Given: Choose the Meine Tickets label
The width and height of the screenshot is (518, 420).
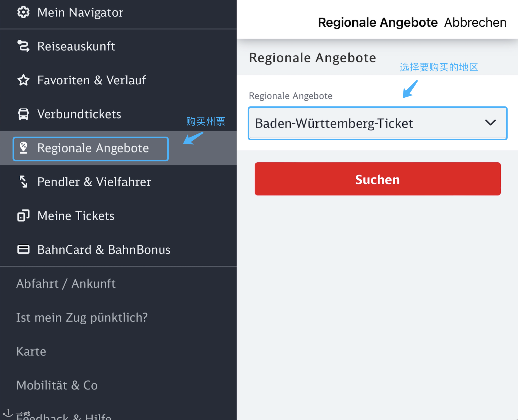Looking at the screenshot, I should point(76,216).
